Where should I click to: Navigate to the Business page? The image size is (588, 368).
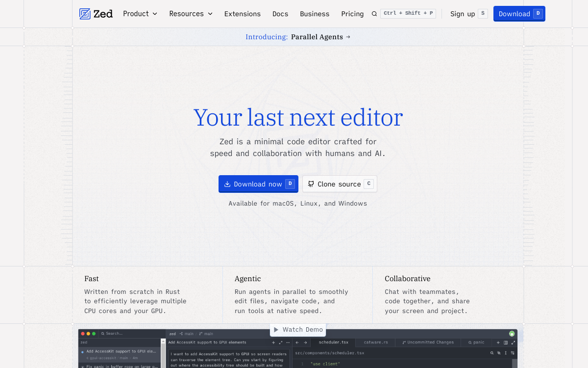pyautogui.click(x=315, y=14)
